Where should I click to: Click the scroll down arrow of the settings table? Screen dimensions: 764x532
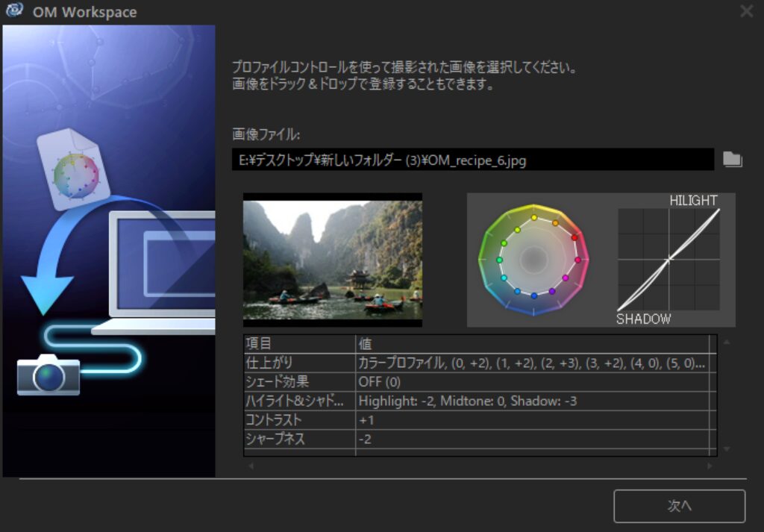click(727, 449)
